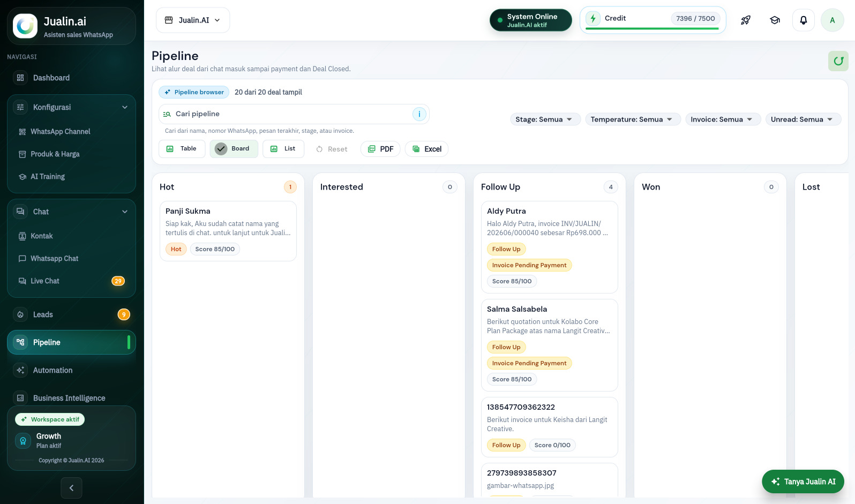Screen dimensions: 855x504
Task: Click the Follow Up column count badge
Action: (611, 187)
